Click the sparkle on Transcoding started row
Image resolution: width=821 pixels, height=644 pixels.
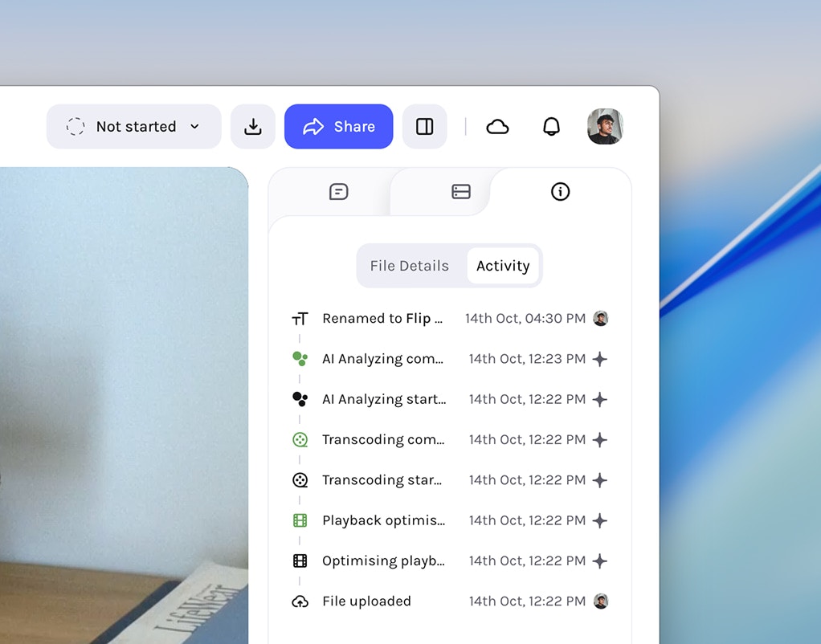coord(600,479)
